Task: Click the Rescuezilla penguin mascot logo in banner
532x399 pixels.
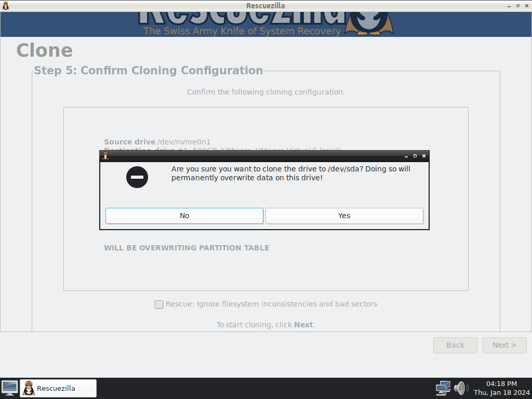Action: pyautogui.click(x=369, y=24)
